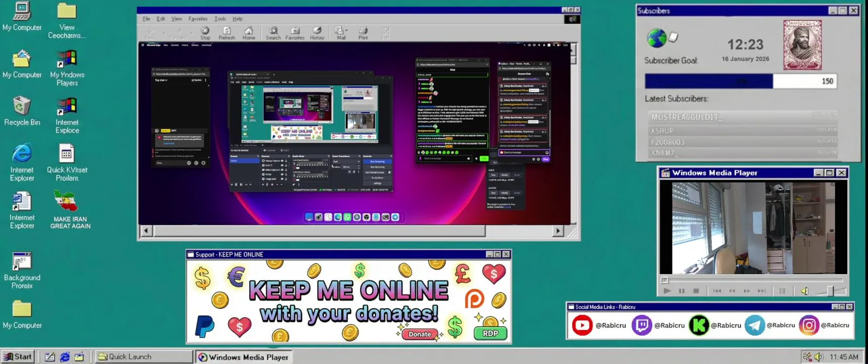868x364 pixels.
Task: Click the square Stop button in Media Player
Action: [x=696, y=291]
